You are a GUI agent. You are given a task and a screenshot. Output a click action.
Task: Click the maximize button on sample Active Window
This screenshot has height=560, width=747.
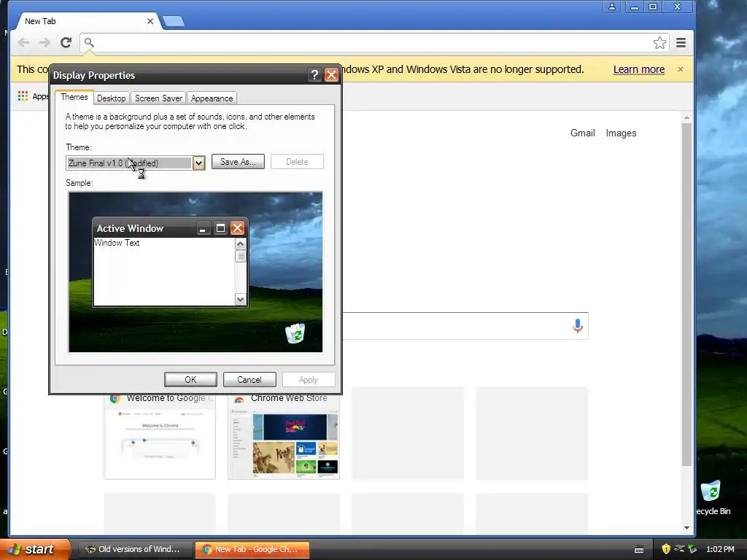[x=220, y=228]
